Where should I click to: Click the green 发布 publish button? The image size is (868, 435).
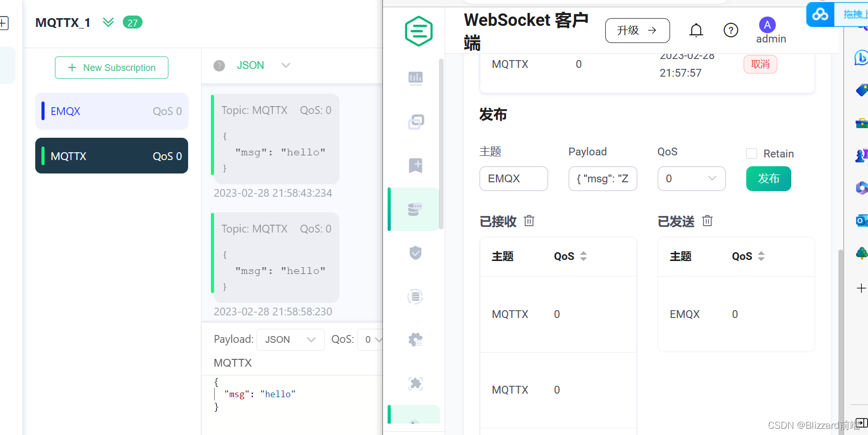coord(769,179)
